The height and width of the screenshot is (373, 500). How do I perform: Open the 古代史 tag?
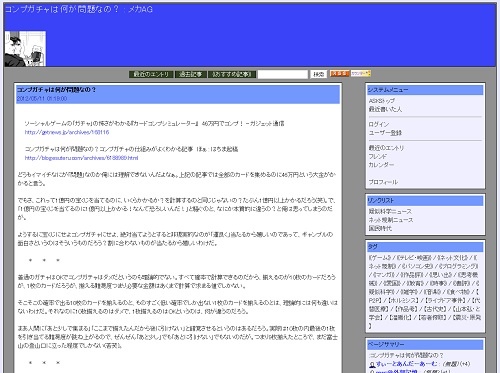(x=434, y=309)
